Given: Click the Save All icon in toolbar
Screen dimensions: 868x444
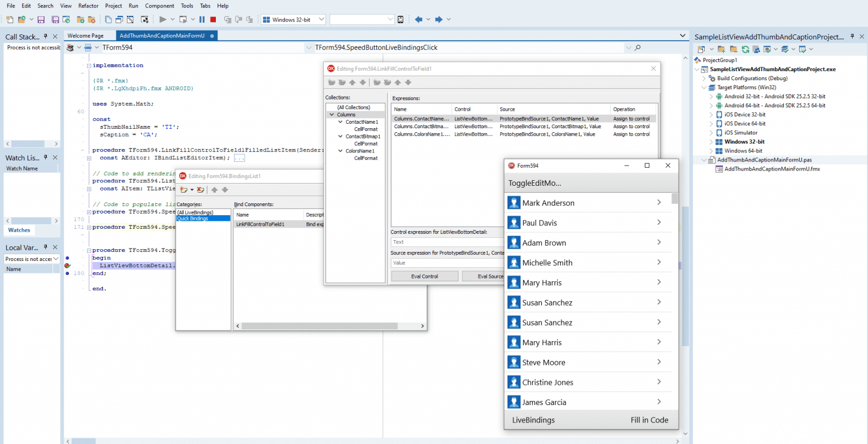Looking at the screenshot, I should (x=55, y=19).
